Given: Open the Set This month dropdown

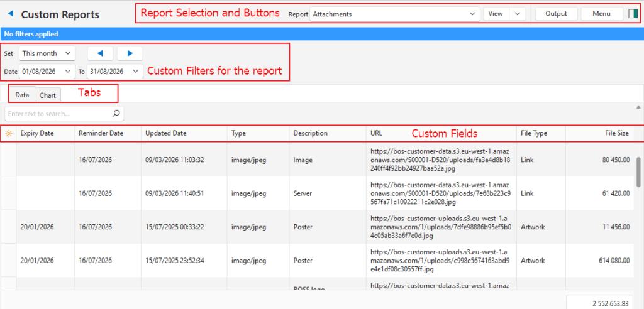Looking at the screenshot, I should click(47, 53).
